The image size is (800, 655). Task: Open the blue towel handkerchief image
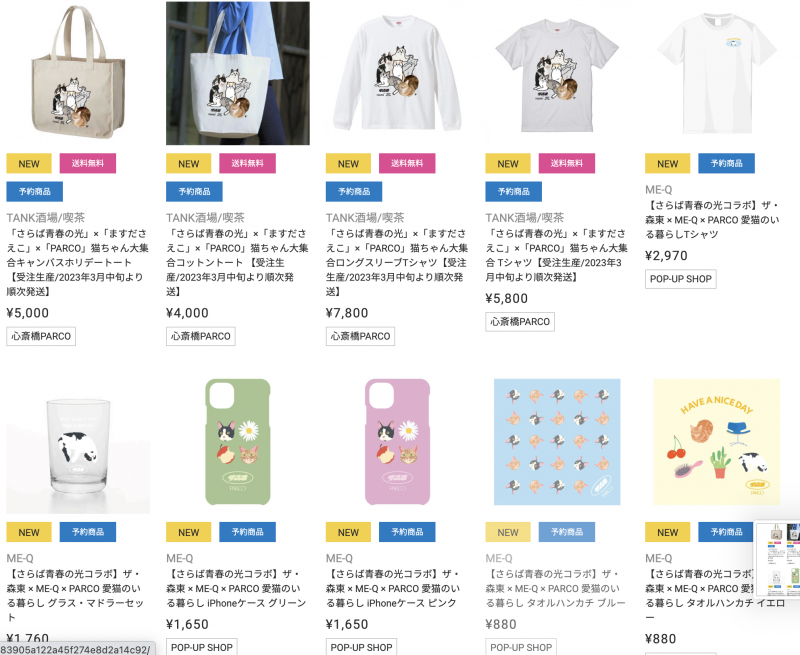557,442
